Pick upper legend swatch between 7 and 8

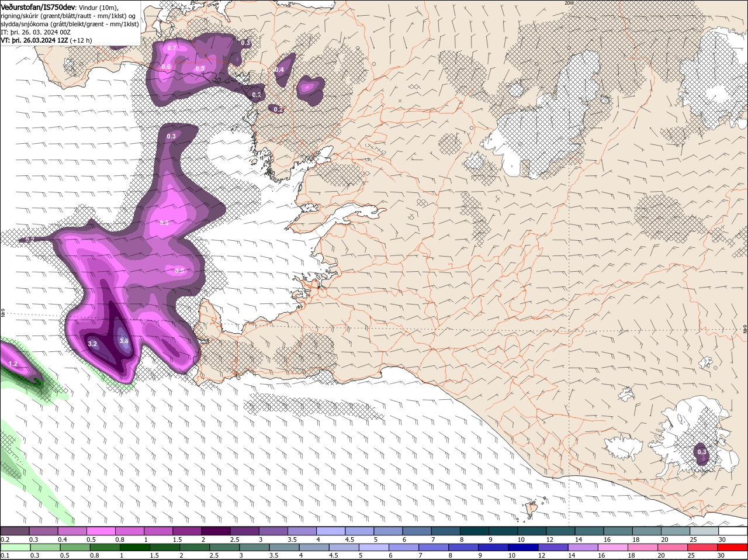[446, 531]
